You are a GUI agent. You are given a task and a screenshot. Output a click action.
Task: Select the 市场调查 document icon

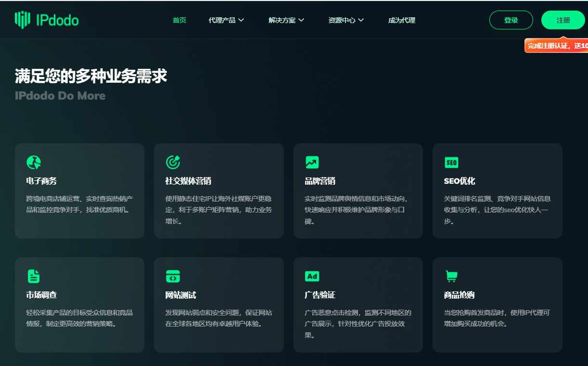[33, 276]
